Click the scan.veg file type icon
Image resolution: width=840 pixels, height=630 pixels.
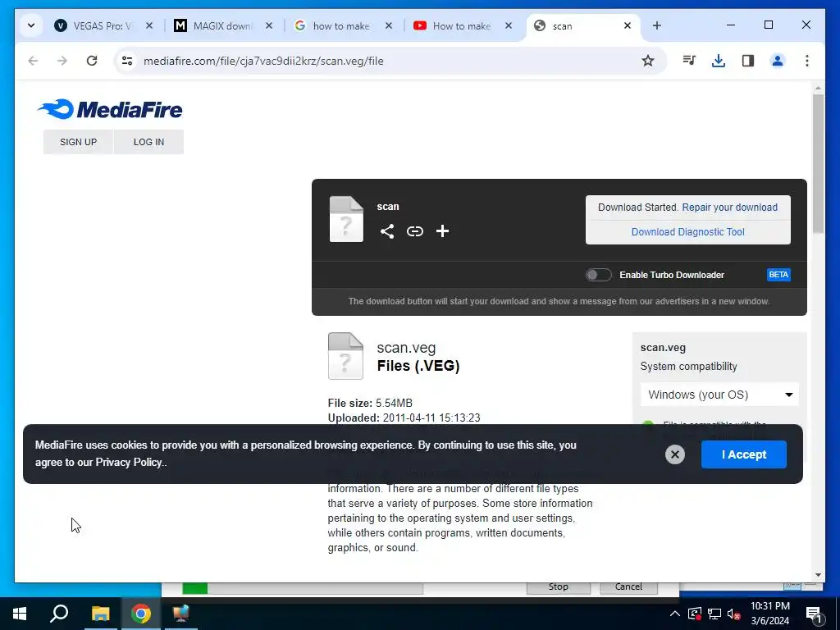tap(345, 356)
